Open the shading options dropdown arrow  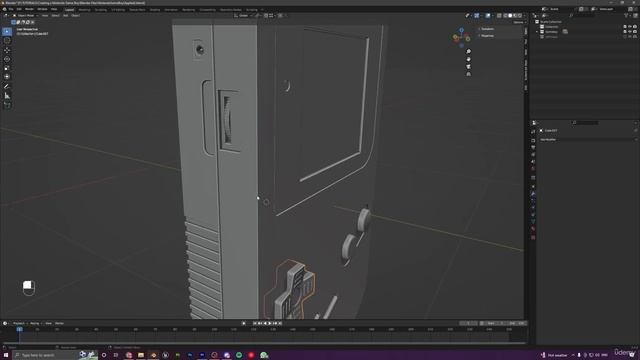click(524, 16)
